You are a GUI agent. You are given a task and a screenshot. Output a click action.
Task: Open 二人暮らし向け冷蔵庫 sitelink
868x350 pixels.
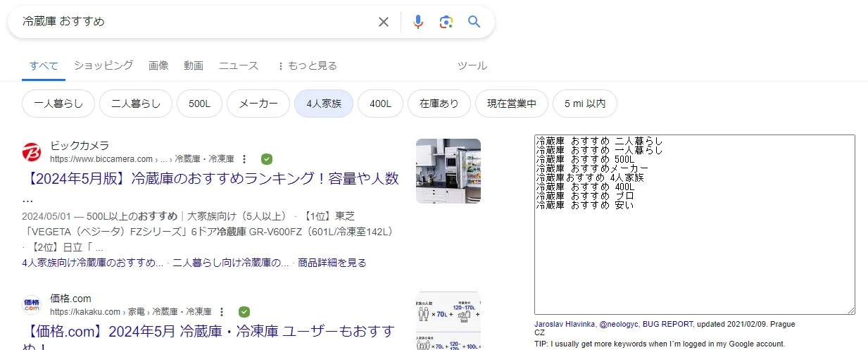point(231,263)
